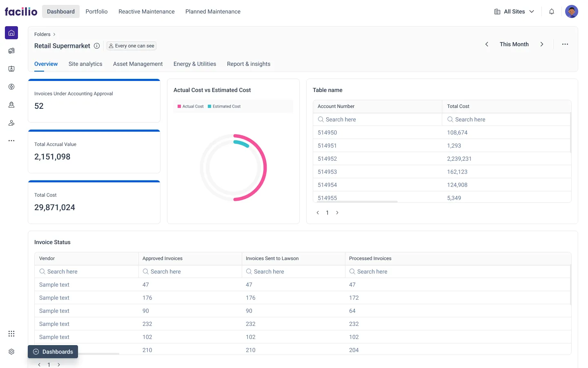Click the info icon beside Retail Supermarket
This screenshot has width=588, height=368.
[x=97, y=46]
